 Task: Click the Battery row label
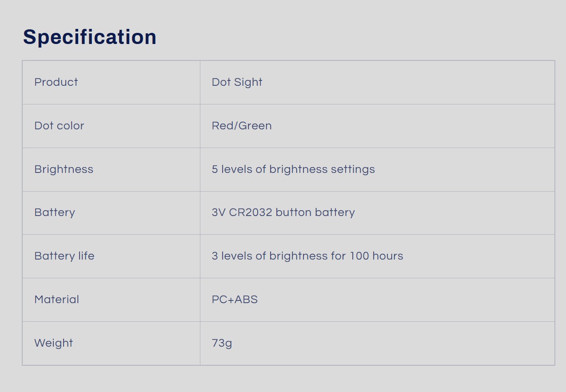[55, 212]
